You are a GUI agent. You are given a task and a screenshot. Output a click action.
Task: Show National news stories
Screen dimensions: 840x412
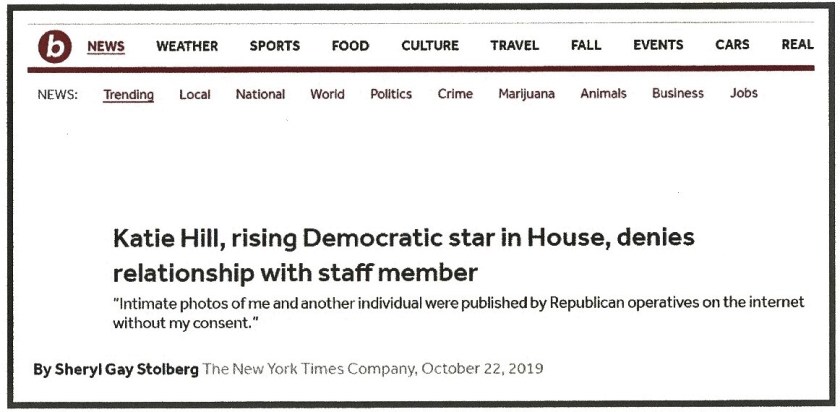(260, 95)
